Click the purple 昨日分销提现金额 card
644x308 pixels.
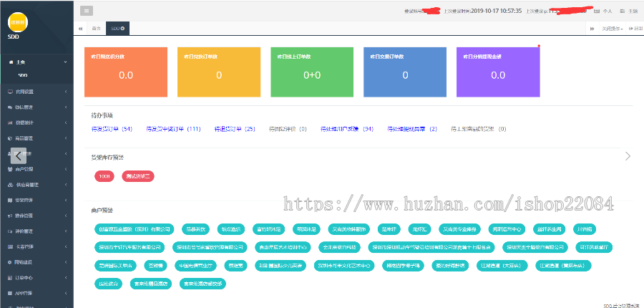coord(498,72)
